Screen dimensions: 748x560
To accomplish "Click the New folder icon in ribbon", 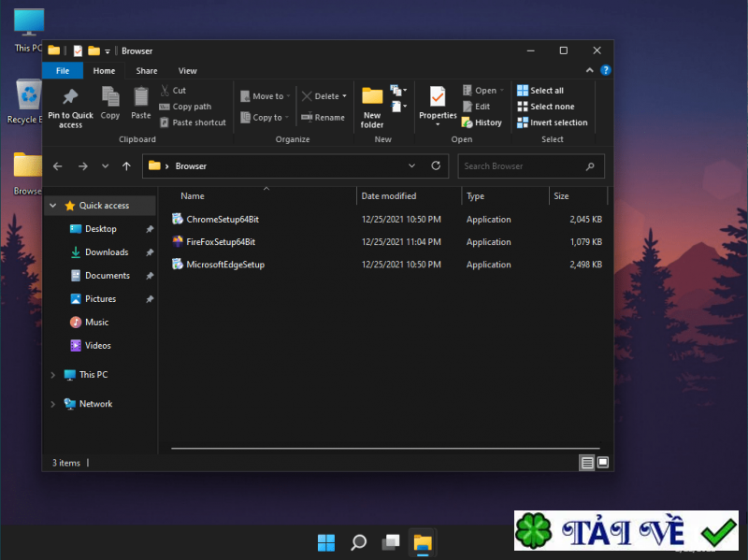I will point(372,97).
